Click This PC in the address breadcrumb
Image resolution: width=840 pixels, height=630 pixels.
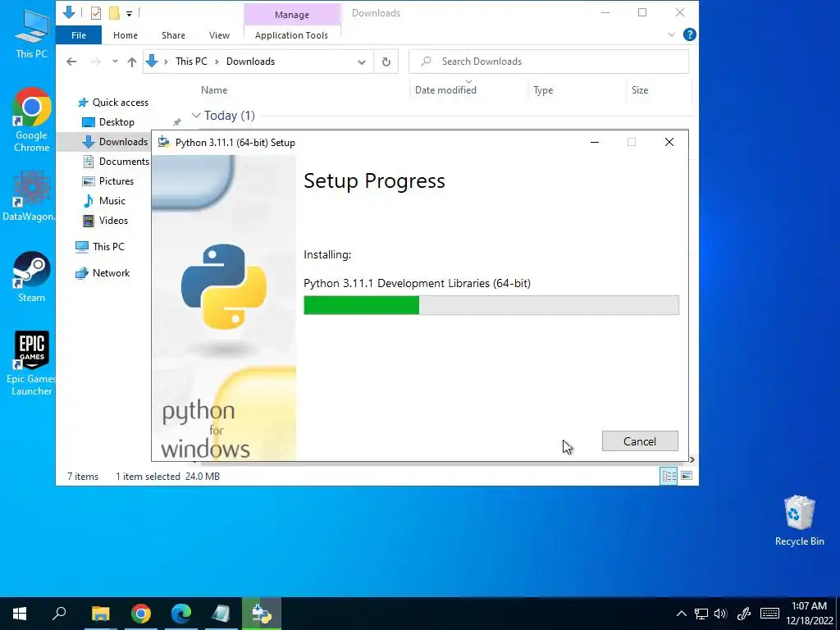(191, 62)
